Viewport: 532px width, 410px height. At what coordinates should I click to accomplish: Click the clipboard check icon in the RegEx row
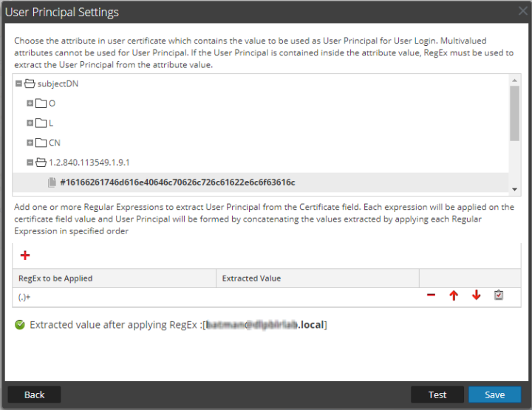pyautogui.click(x=499, y=295)
